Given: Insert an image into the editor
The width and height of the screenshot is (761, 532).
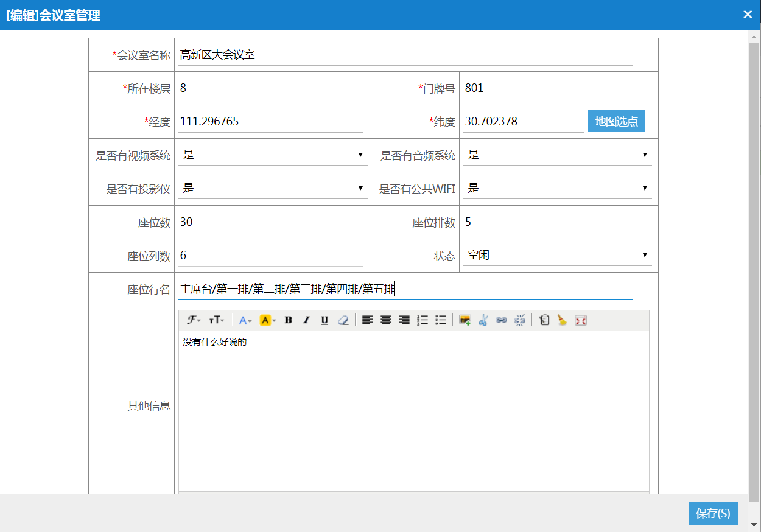Looking at the screenshot, I should [465, 320].
